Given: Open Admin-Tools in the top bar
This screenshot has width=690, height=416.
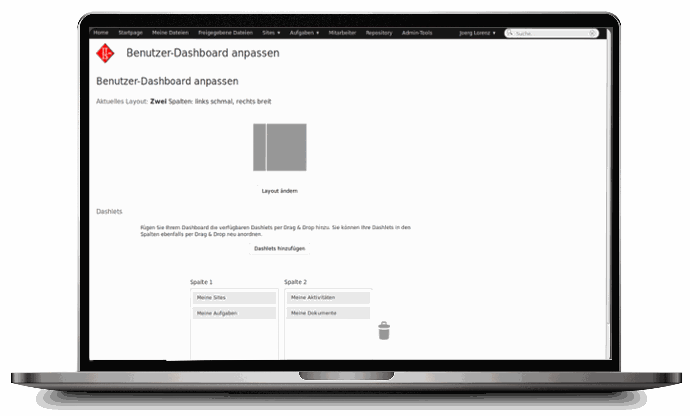Looking at the screenshot, I should pos(418,33).
